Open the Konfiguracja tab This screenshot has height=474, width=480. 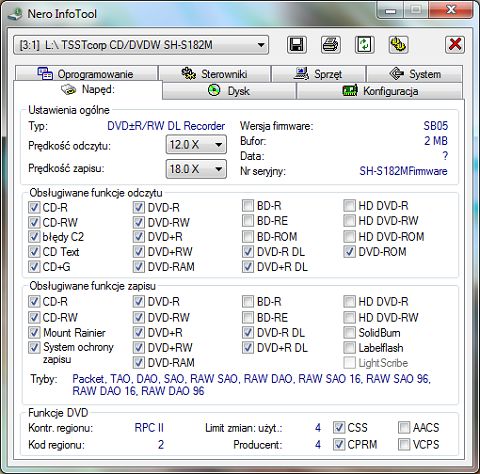coord(380,91)
